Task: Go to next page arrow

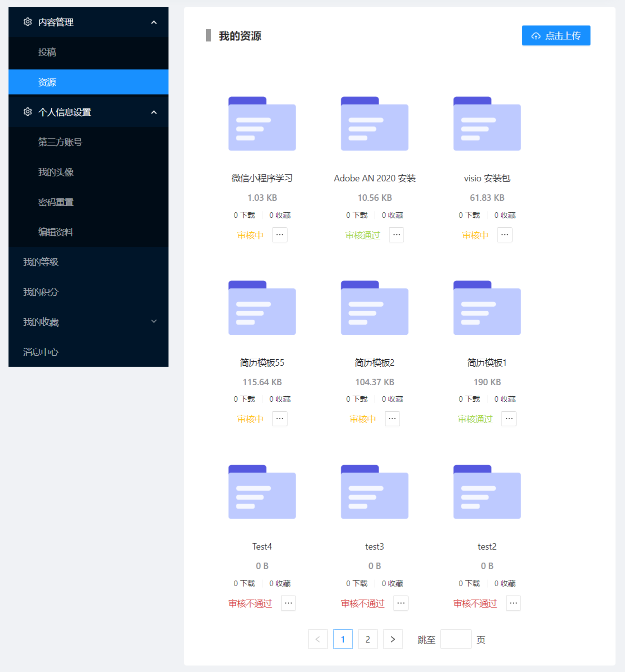Action: coord(393,639)
